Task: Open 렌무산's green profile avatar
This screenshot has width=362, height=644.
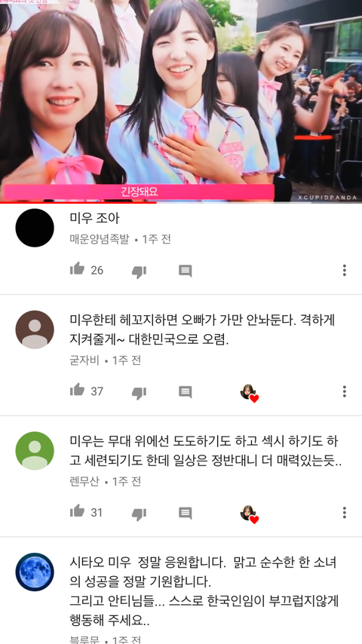Action: [x=35, y=450]
